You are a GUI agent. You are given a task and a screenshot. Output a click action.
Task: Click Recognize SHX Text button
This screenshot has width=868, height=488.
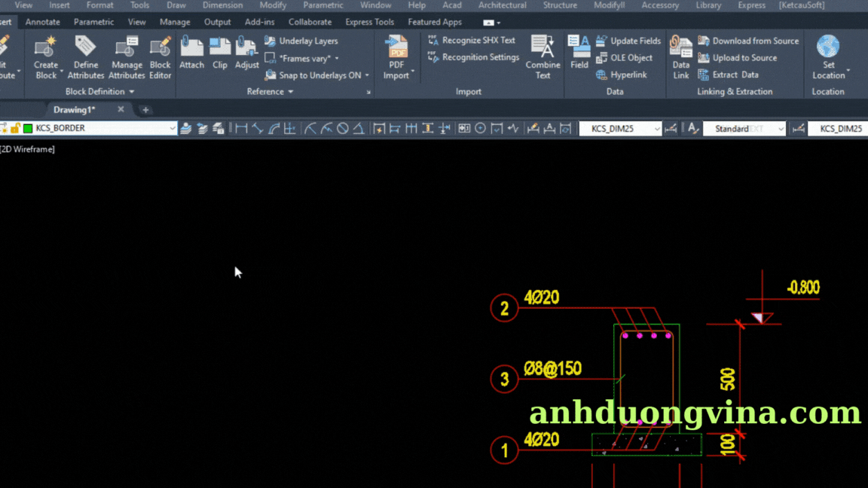pyautogui.click(x=472, y=41)
